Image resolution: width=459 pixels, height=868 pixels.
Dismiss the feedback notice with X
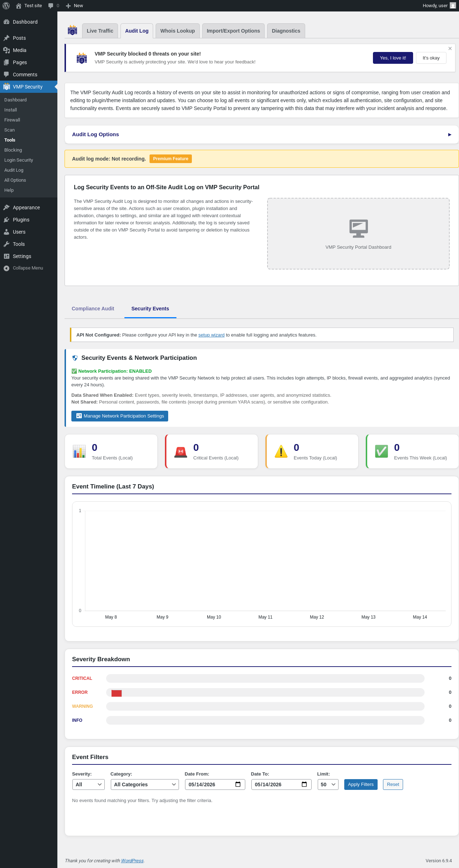point(450,48)
